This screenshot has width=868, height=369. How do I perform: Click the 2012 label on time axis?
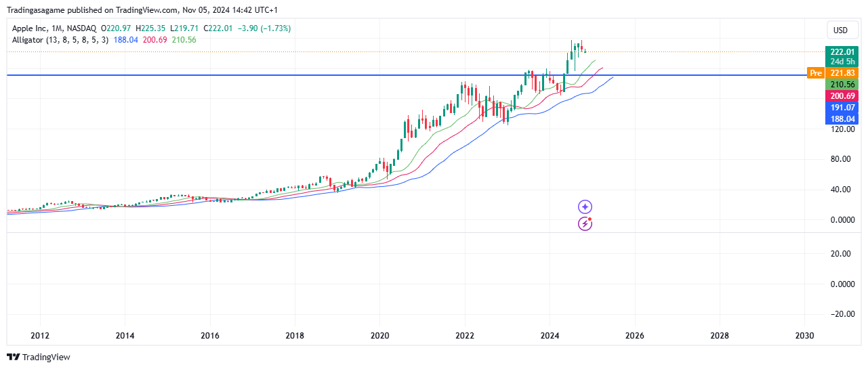point(40,336)
